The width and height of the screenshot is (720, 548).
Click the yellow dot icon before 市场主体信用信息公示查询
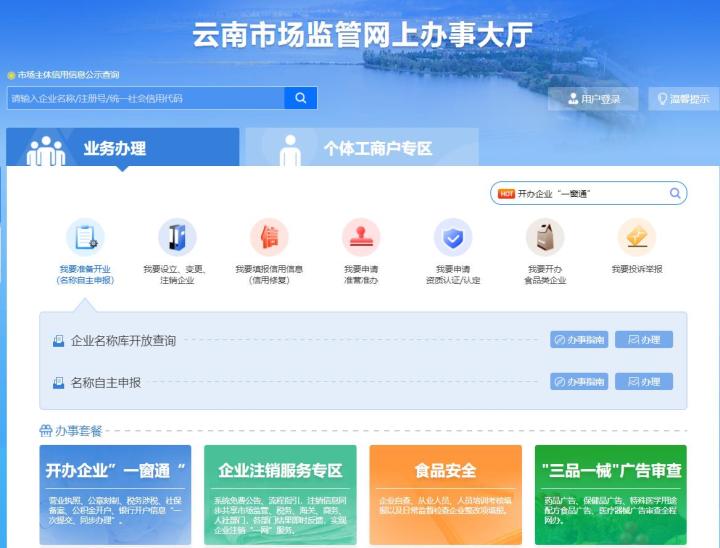(11, 75)
